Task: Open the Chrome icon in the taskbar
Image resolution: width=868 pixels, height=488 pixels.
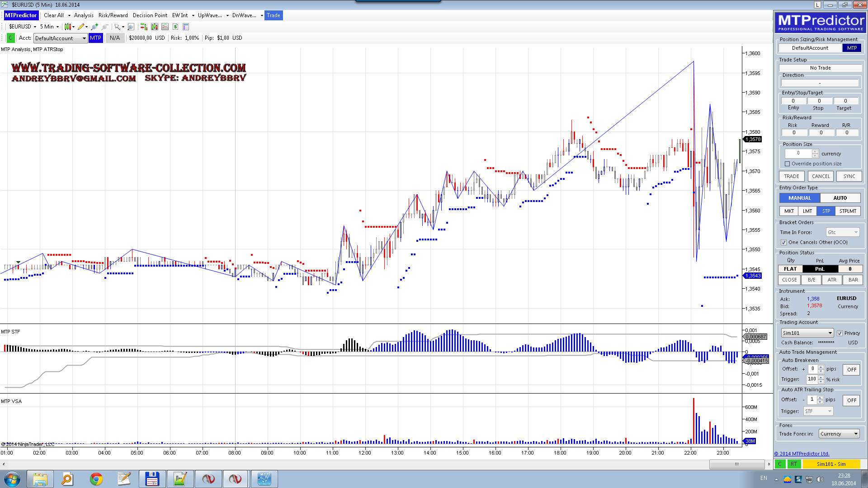Action: click(96, 479)
